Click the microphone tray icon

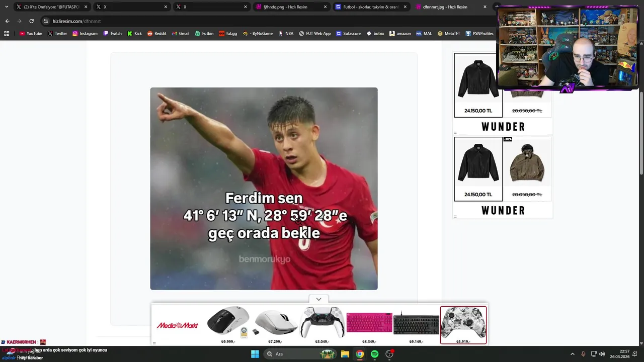(x=583, y=354)
